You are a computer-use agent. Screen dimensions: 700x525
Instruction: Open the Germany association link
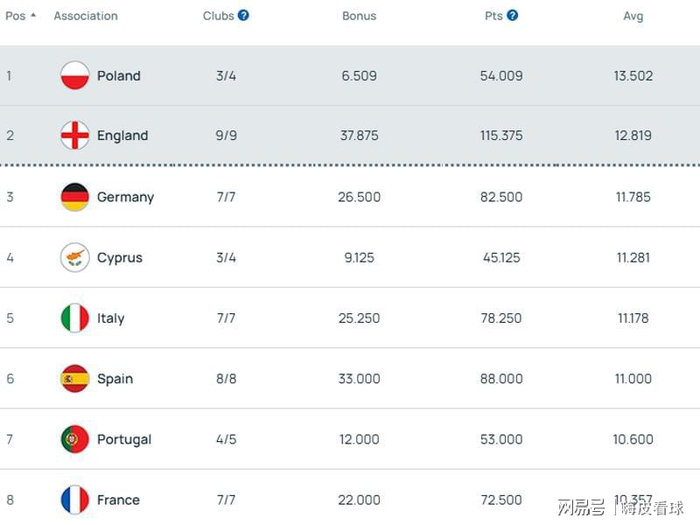click(125, 197)
